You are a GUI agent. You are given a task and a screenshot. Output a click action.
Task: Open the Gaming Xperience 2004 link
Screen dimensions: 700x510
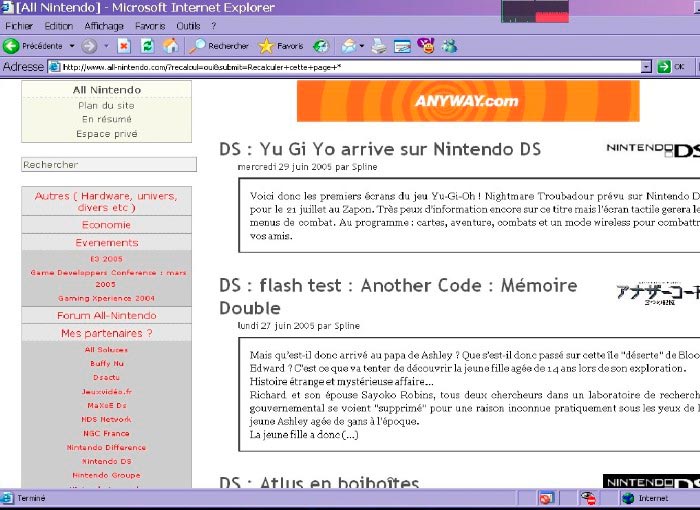[106, 298]
